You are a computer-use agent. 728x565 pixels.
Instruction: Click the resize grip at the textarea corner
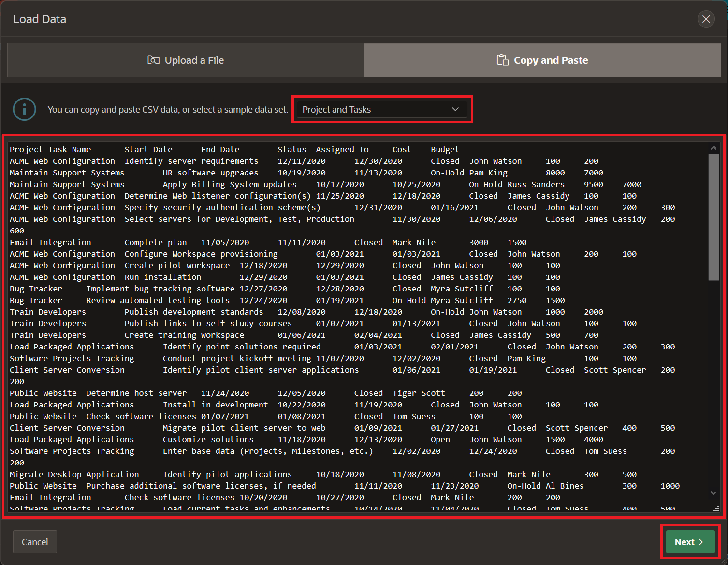click(716, 508)
